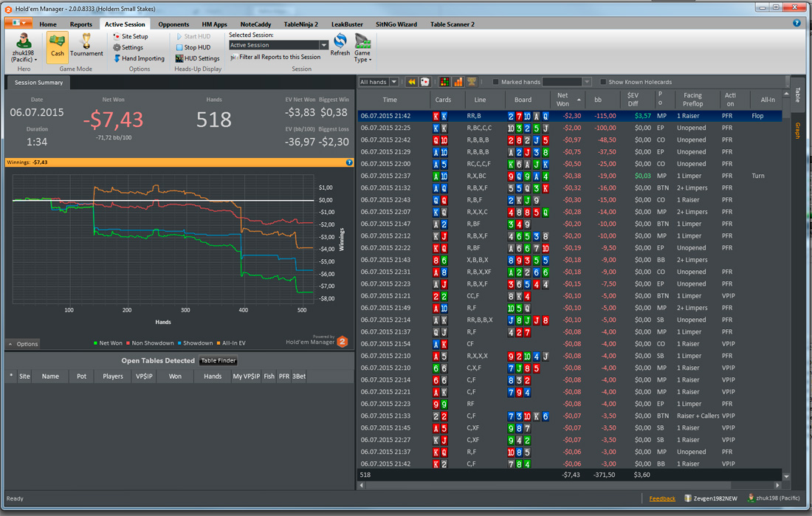Open the zhuk198 (Pacific) hero selector

click(x=24, y=48)
